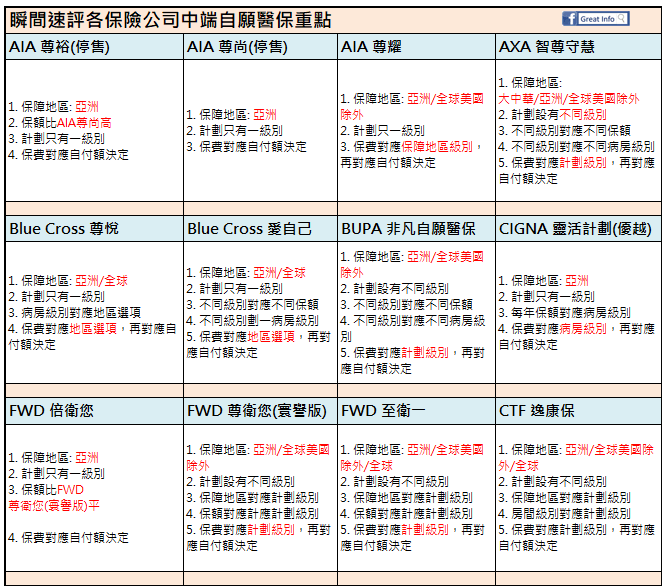Click 計劃只有一級別 under AIA 尊尚

tap(241, 131)
